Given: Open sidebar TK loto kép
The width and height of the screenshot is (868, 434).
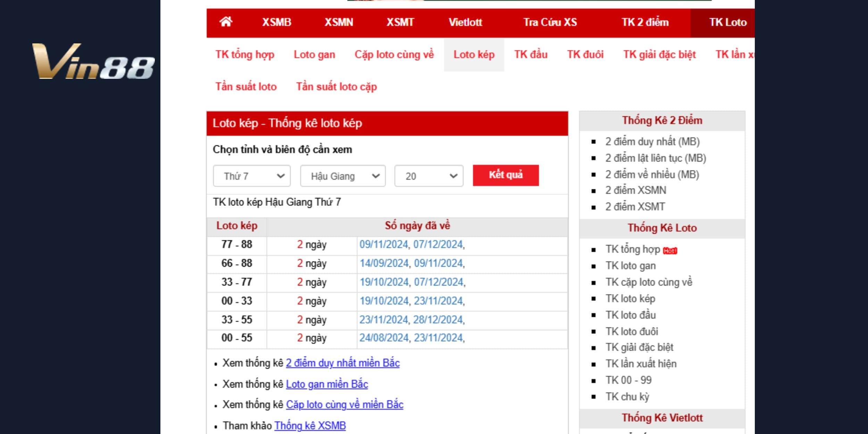Looking at the screenshot, I should click(630, 299).
